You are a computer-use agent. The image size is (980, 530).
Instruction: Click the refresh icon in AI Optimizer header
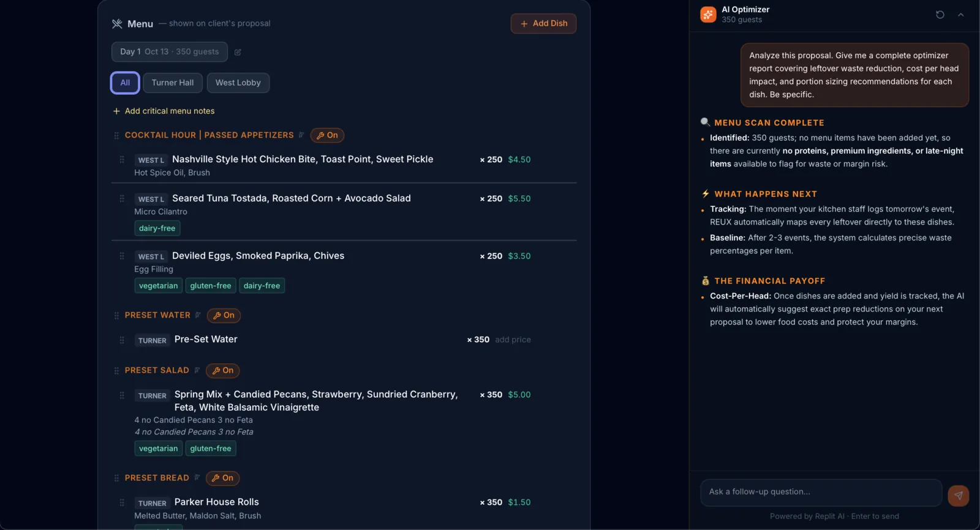(940, 15)
